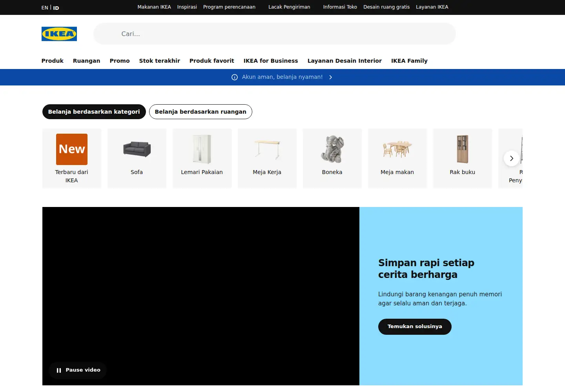565x392 pixels.
Task: Open the Lemari Pakaian category
Action: pyautogui.click(x=202, y=158)
